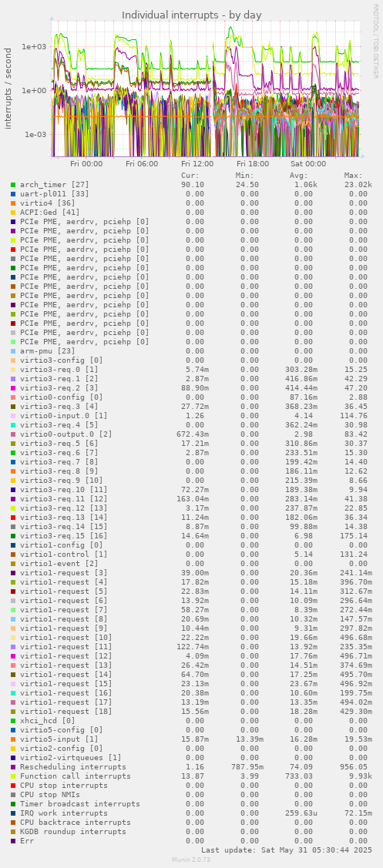Image resolution: width=383 pixels, height=868 pixels.
Task: Click the uart-pl011 [33] legend color square
Action: tap(13, 194)
